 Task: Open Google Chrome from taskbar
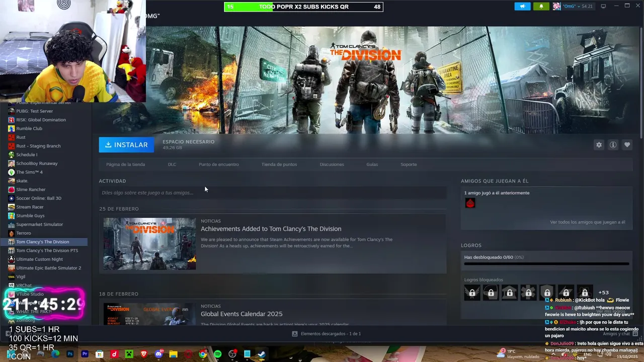(x=203, y=354)
